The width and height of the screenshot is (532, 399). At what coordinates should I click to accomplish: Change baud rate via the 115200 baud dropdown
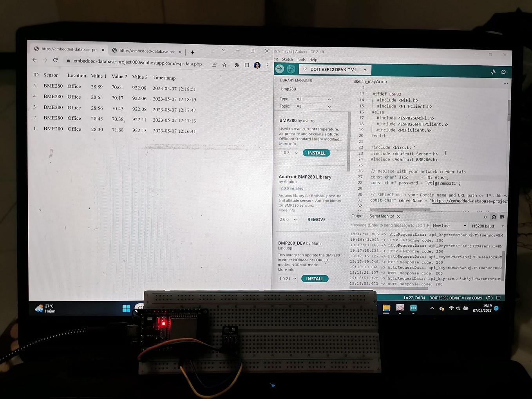[487, 226]
